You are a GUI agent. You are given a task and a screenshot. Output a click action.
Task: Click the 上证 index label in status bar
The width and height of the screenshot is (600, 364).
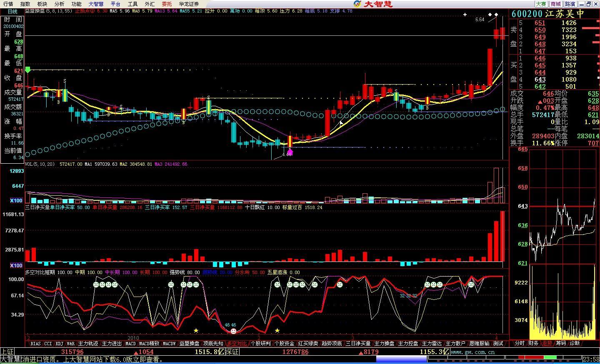(7, 352)
